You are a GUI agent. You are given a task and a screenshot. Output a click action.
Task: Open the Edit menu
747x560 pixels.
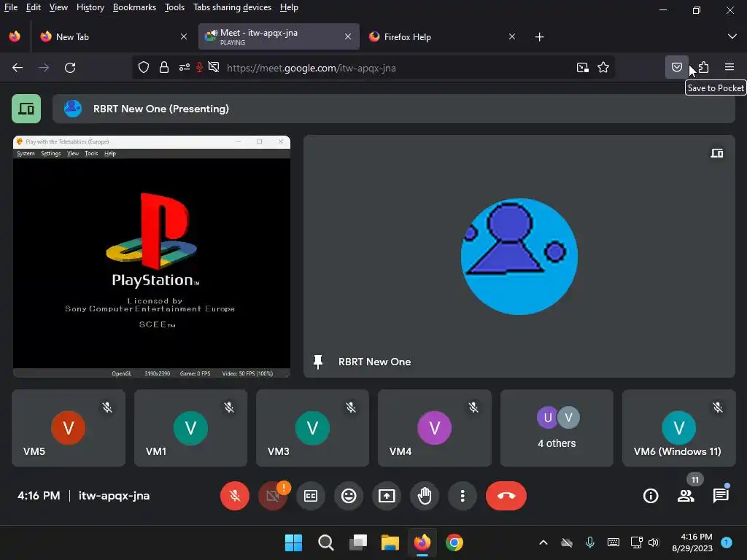(34, 7)
